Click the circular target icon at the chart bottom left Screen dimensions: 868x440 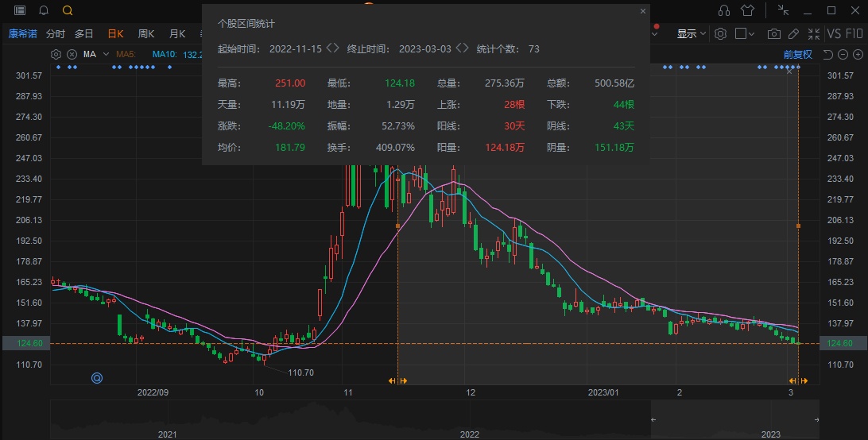97,378
